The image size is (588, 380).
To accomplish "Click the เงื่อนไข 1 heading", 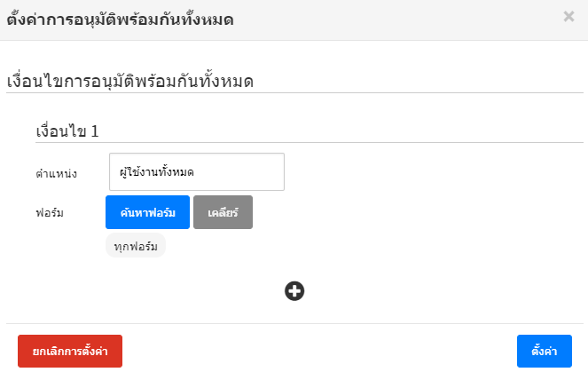I will [x=67, y=131].
